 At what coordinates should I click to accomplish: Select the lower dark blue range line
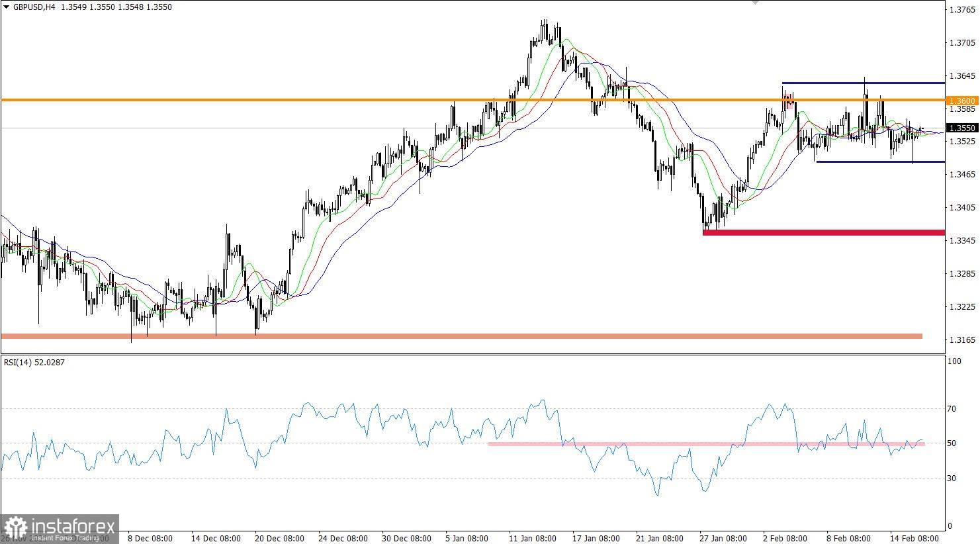[x=880, y=161]
